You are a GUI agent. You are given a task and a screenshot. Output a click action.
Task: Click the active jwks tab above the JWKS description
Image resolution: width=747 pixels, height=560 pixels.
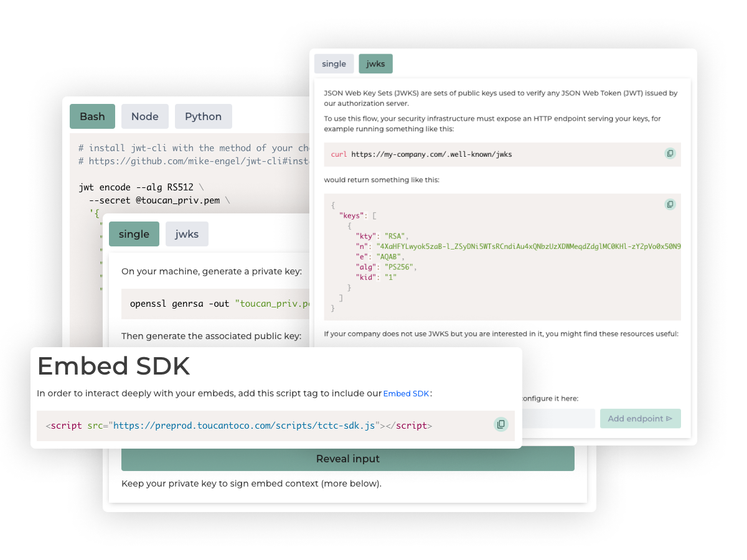pyautogui.click(x=375, y=64)
